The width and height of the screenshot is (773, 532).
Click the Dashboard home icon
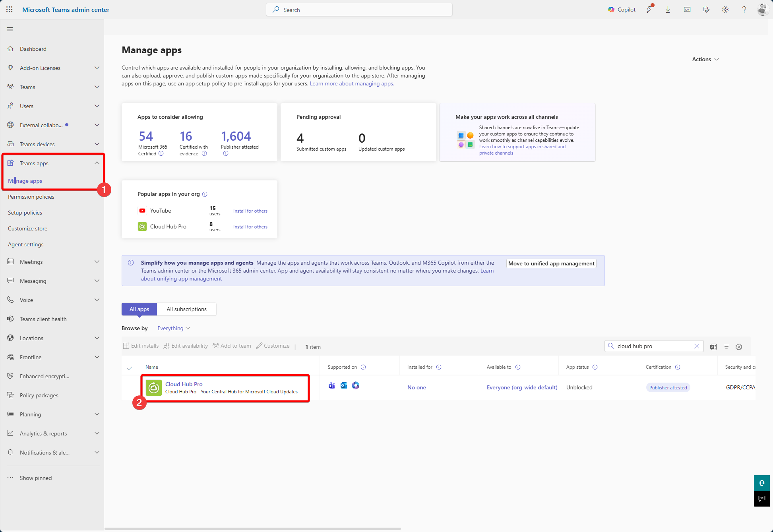(11, 49)
